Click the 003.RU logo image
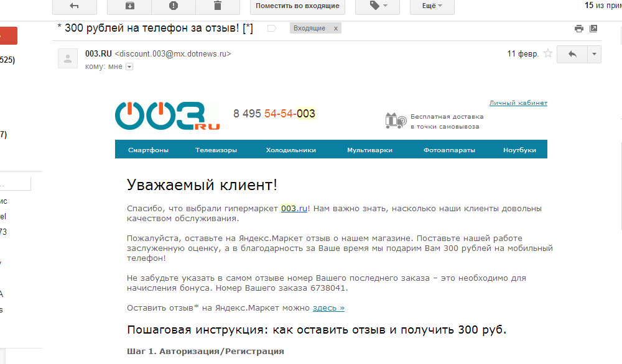The width and height of the screenshot is (622, 364). (167, 116)
